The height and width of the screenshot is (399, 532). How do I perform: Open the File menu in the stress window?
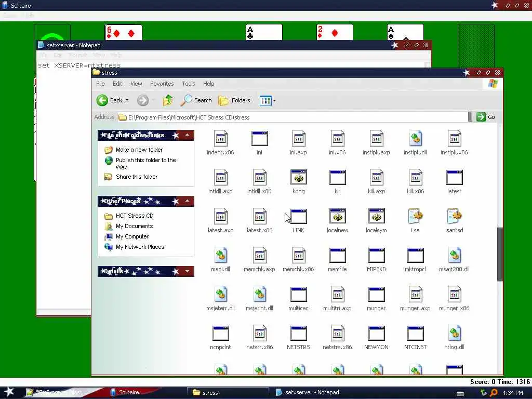pyautogui.click(x=100, y=84)
